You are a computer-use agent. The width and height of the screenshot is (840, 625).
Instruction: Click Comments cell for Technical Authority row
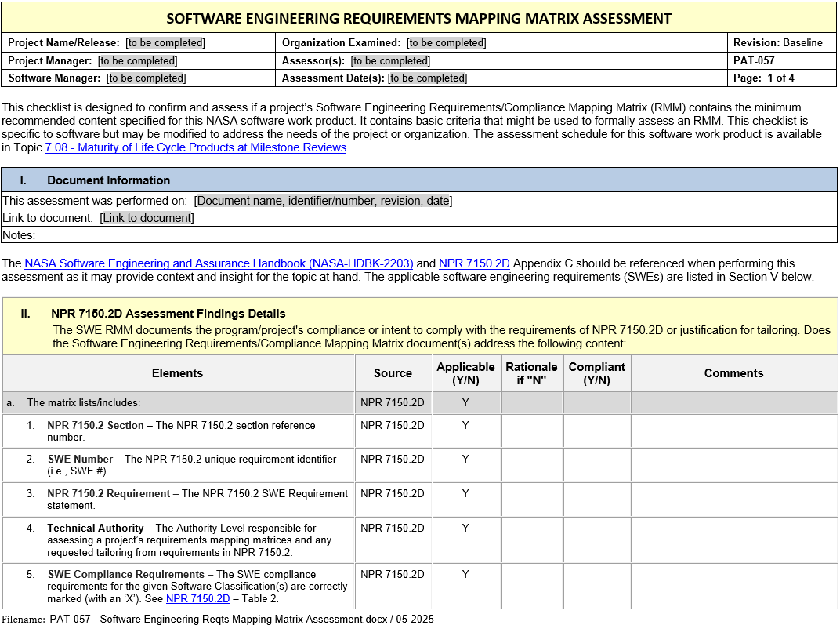(x=733, y=540)
